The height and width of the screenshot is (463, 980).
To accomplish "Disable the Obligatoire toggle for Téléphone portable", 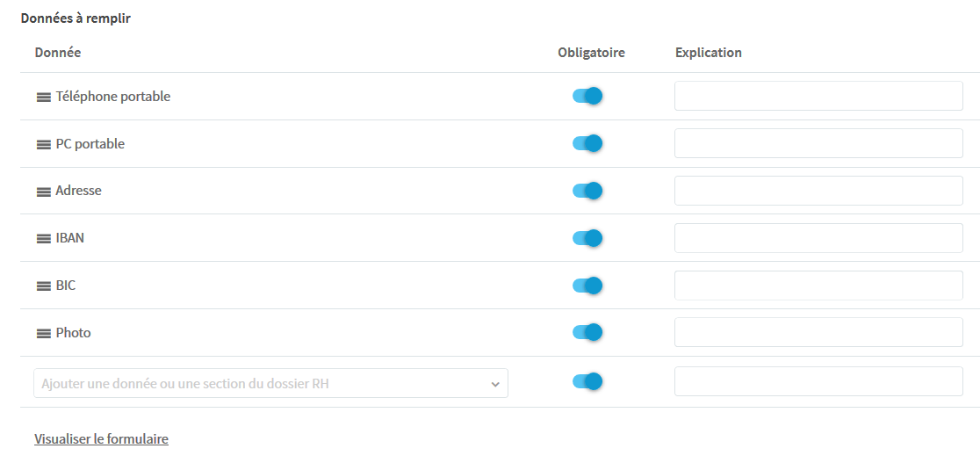I will [x=587, y=97].
